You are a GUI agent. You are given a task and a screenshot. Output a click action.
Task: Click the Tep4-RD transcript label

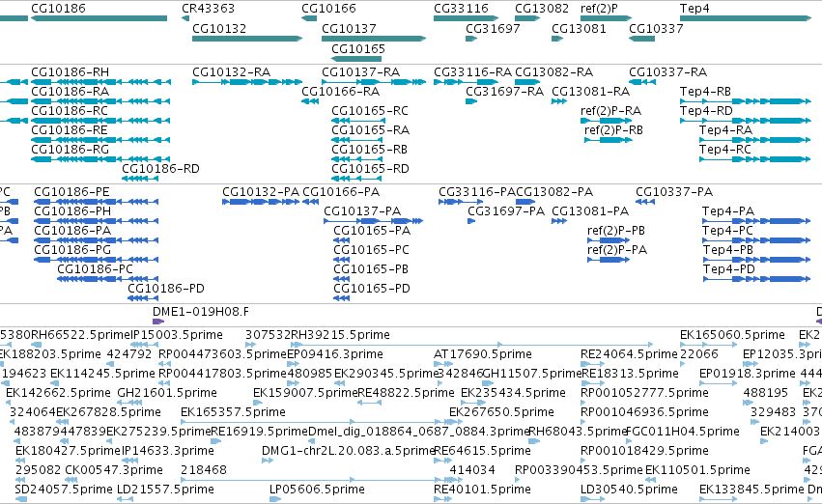pos(706,110)
